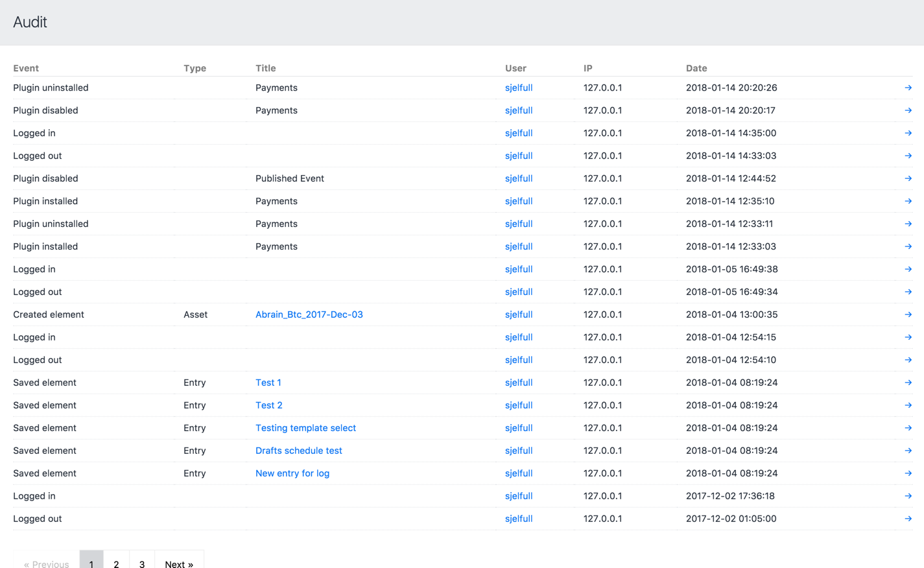Select date 2018-01-05 16:49:38

click(731, 269)
